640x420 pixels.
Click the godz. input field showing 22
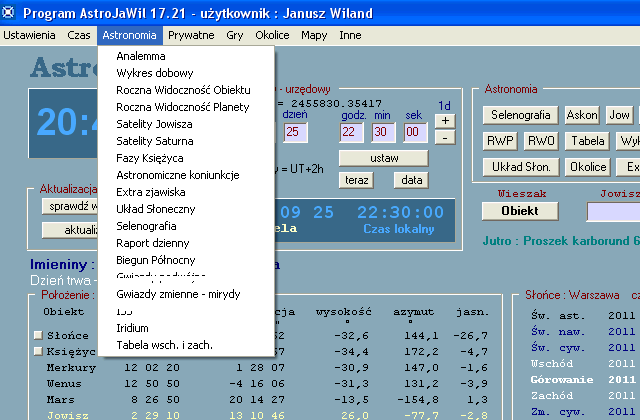tap(351, 132)
